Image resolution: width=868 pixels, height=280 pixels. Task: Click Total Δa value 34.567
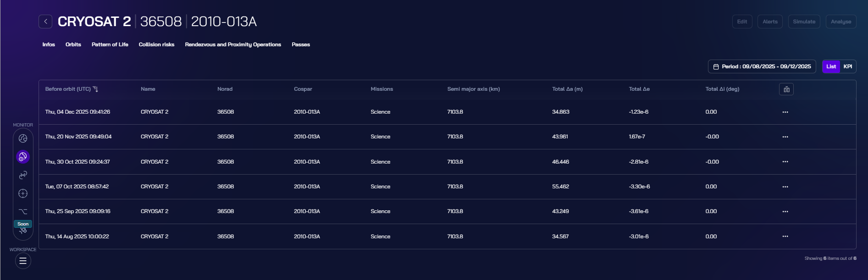point(560,236)
